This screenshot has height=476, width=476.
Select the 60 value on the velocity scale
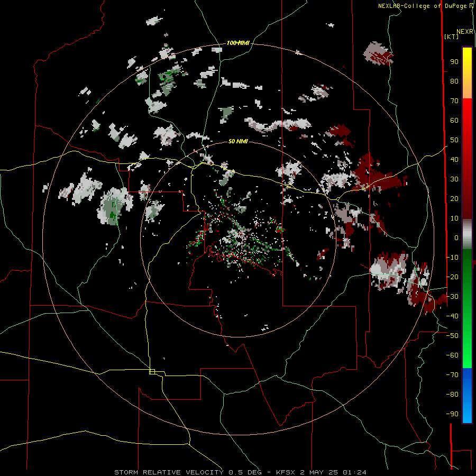[454, 120]
